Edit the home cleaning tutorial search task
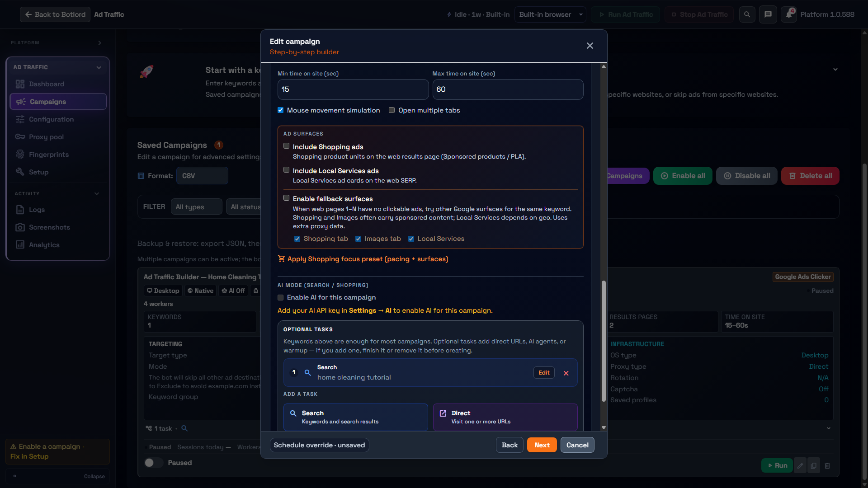This screenshot has height=488, width=868. click(x=544, y=373)
